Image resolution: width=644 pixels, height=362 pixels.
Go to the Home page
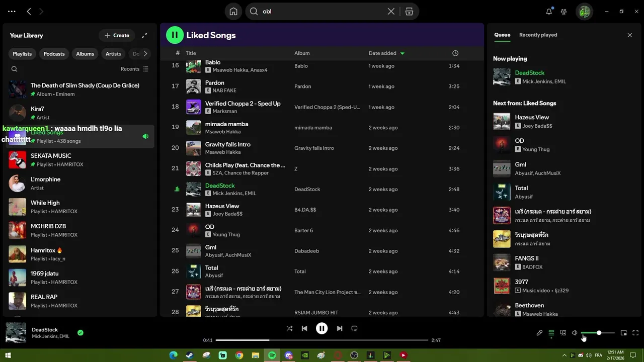[x=233, y=12]
